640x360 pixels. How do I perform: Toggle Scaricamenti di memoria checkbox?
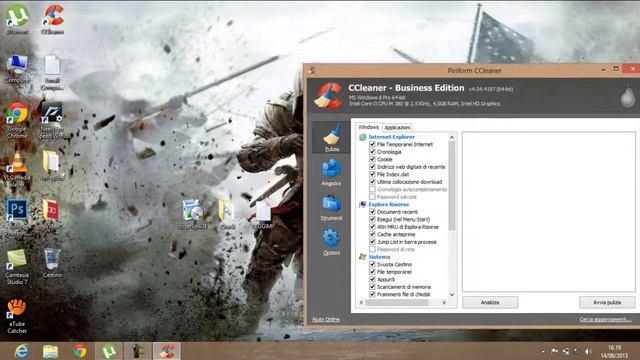[372, 287]
